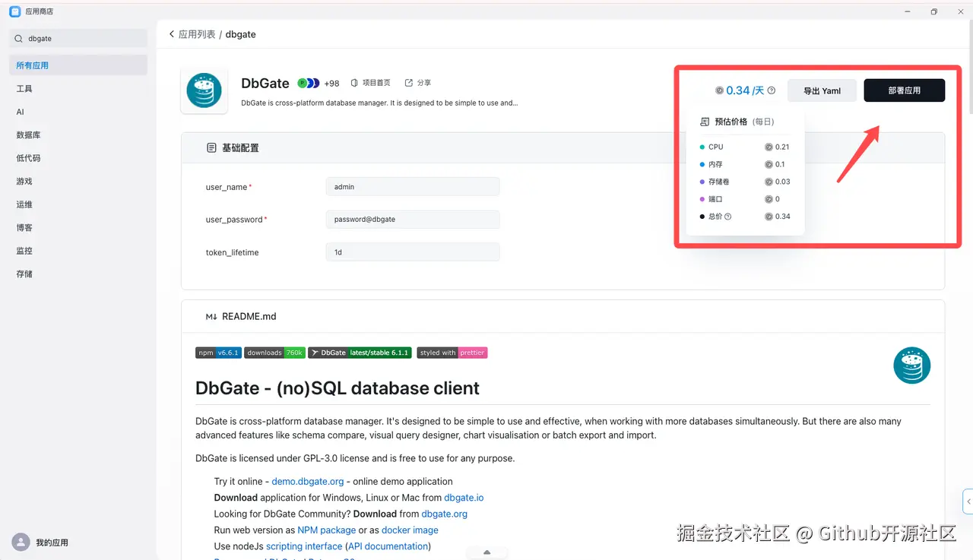Click the README.md markdown icon

point(211,317)
